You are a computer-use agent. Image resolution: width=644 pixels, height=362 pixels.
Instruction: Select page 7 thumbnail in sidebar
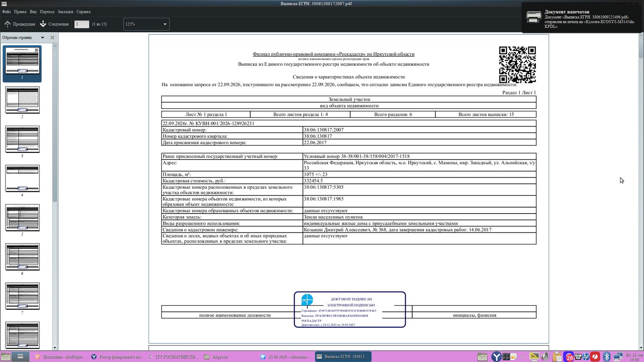(x=22, y=296)
